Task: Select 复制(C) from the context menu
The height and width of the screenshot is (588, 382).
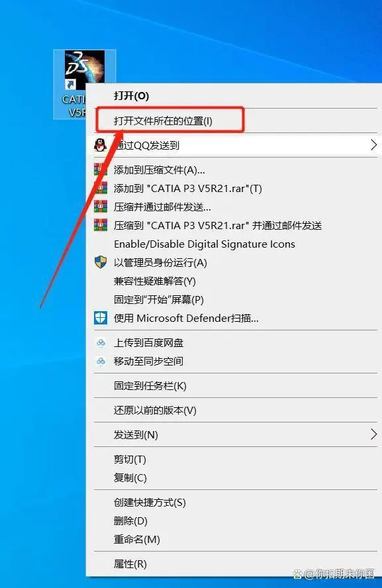Action: tap(130, 478)
